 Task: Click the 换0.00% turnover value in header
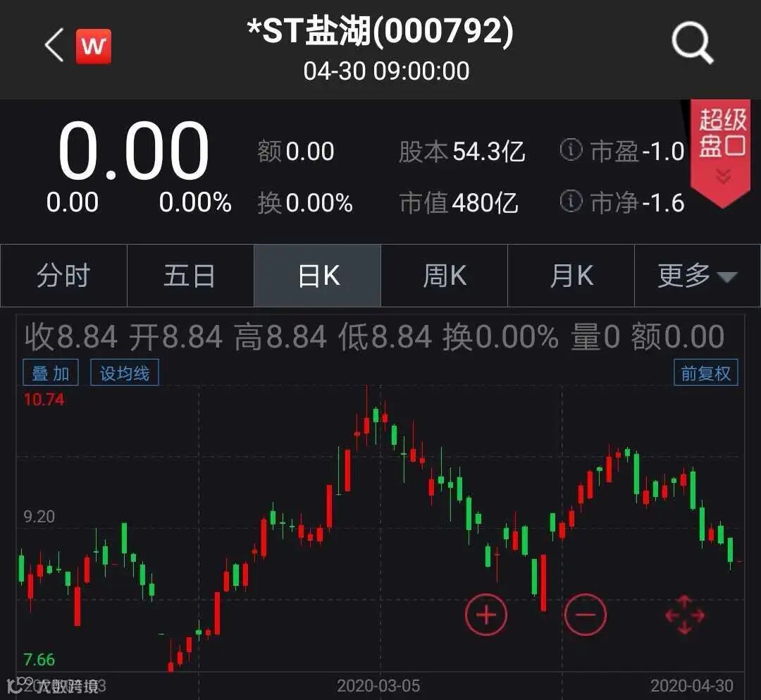(305, 202)
